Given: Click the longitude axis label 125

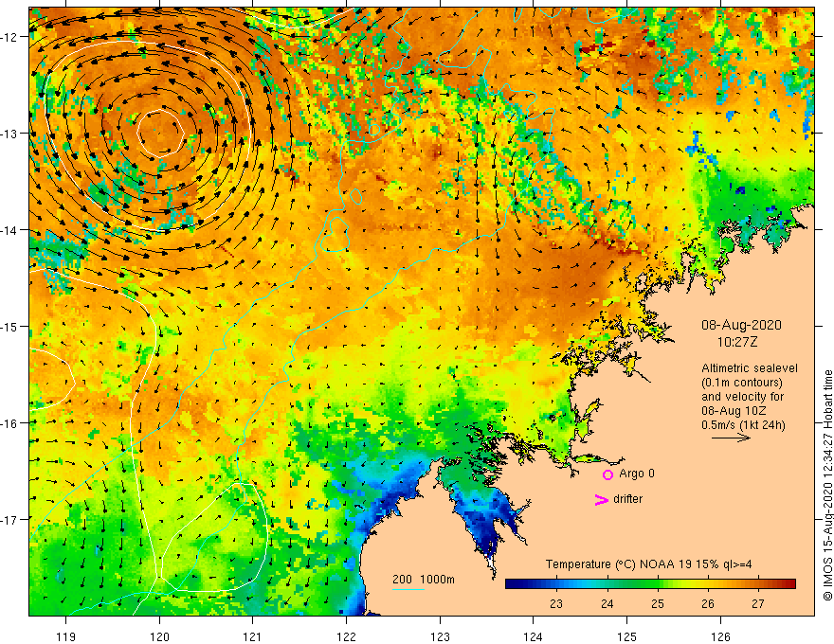Looking at the screenshot, I should (x=626, y=636).
